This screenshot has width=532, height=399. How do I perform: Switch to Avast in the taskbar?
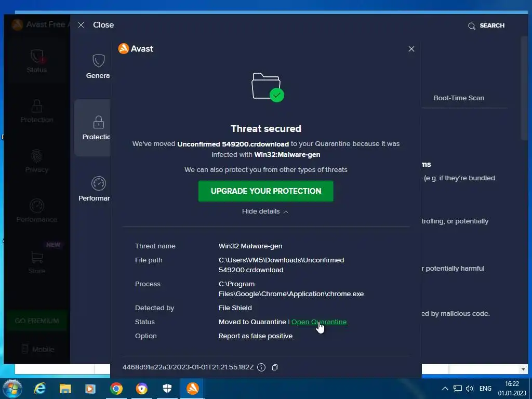pyautogui.click(x=193, y=389)
